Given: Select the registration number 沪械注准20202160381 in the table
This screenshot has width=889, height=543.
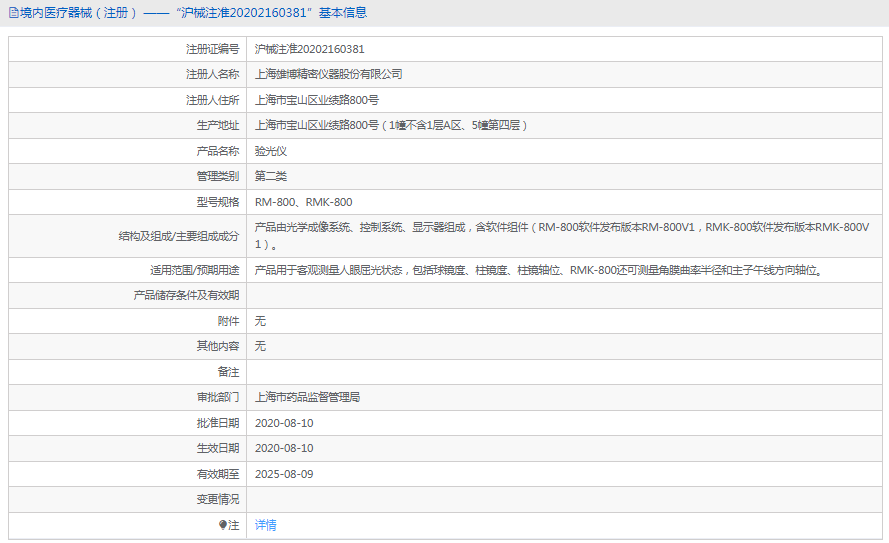Looking at the screenshot, I should [309, 48].
